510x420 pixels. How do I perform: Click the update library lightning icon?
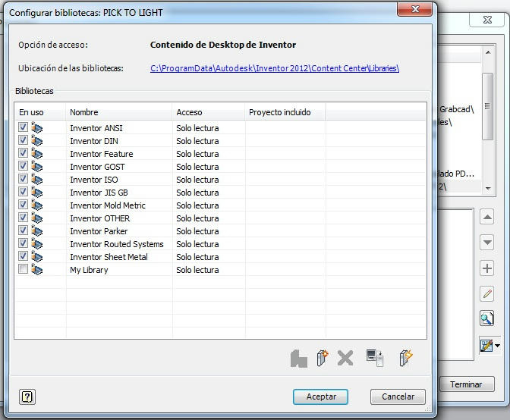[x=406, y=358]
